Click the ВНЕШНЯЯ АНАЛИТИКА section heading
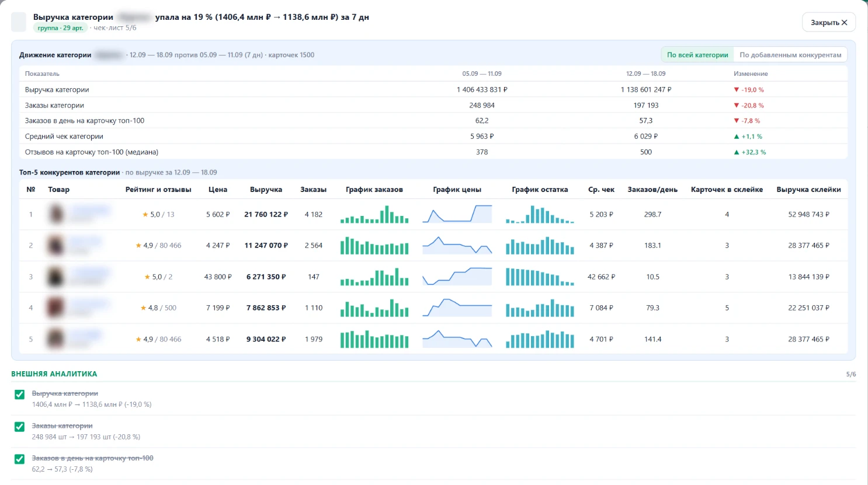868x485 pixels. [x=54, y=374]
